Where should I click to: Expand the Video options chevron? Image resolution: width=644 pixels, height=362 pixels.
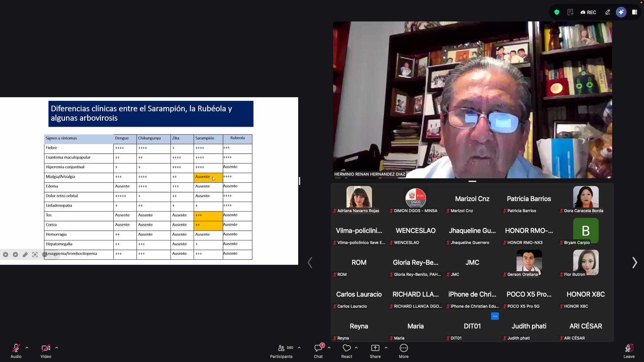(57, 348)
